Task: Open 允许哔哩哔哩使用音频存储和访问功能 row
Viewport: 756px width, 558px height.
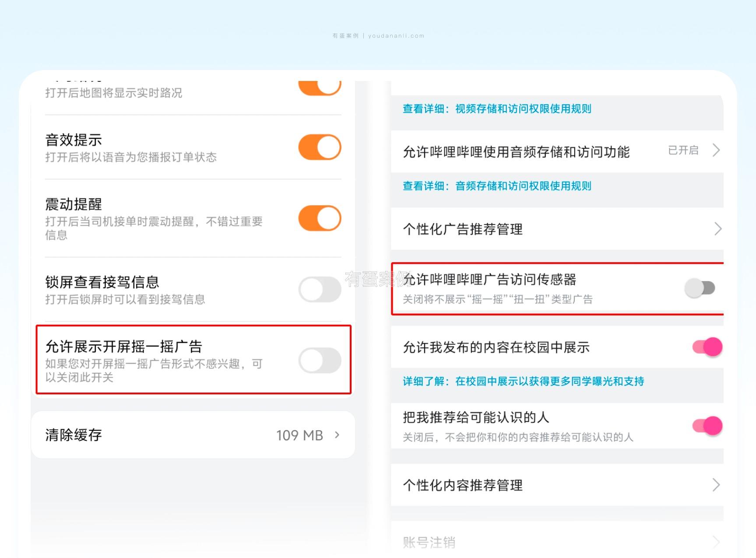Action: 516,151
